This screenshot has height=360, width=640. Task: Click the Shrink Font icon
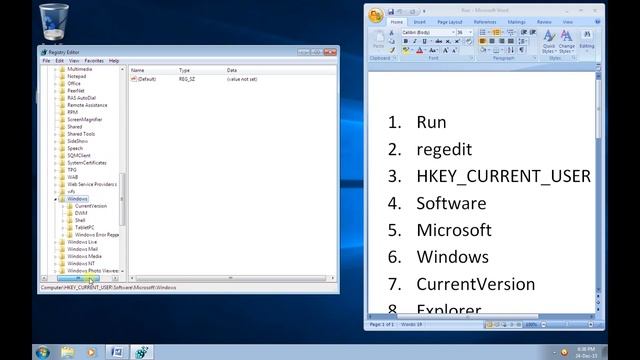click(x=454, y=50)
